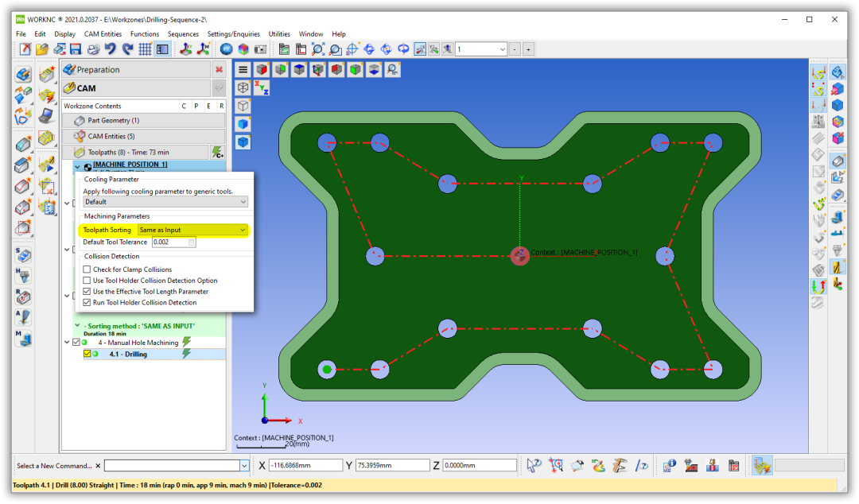Screen dimensions: 859x504
Task: Take a screenshot with the camera icon
Action: pos(261,49)
